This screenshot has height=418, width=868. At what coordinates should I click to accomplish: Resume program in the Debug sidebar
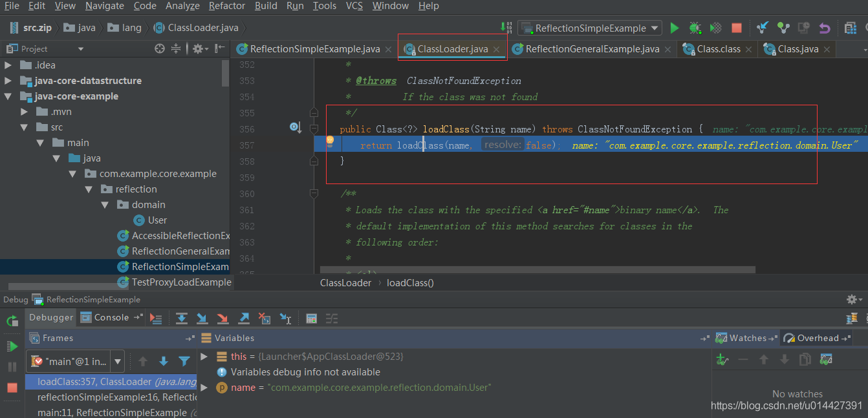12,346
